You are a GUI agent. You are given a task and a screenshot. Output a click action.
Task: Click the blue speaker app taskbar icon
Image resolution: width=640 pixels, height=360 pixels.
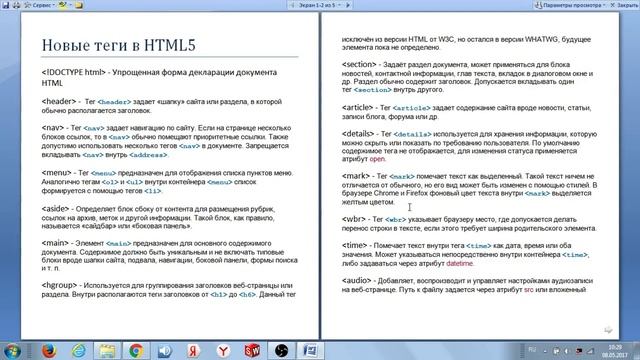pos(165,351)
